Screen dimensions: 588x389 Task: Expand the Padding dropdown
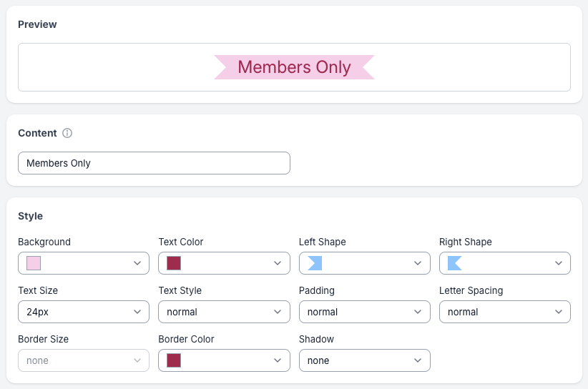(x=364, y=312)
